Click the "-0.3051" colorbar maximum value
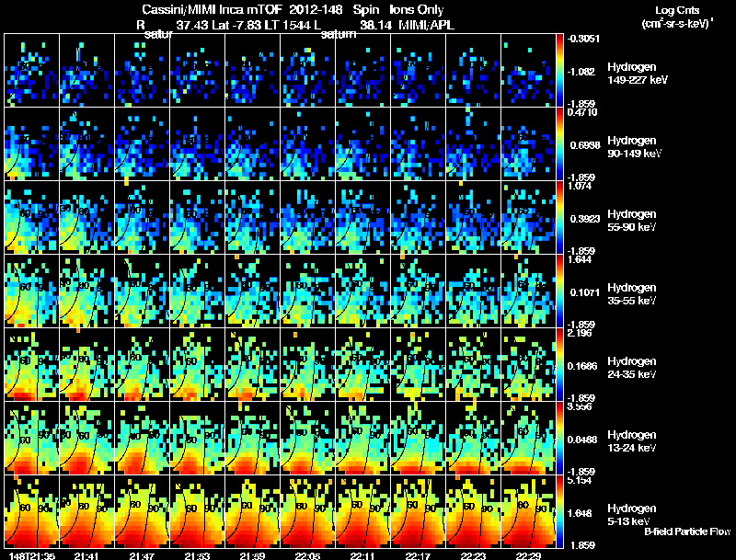The width and height of the screenshot is (736, 560). 583,39
